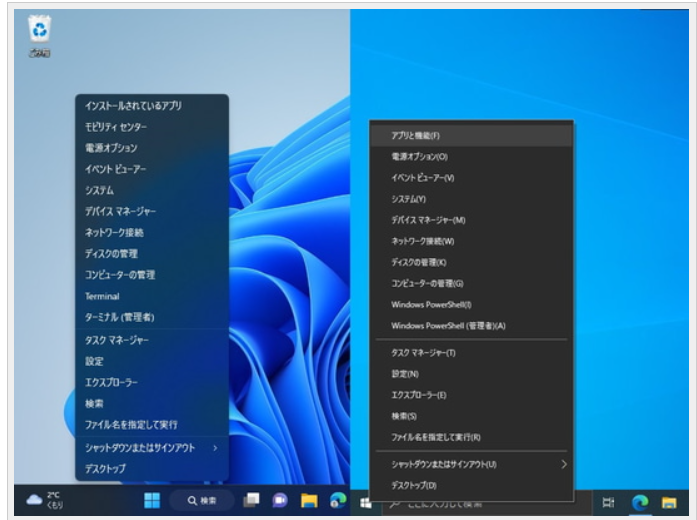Image resolution: width=697 pixels, height=520 pixels.
Task: Open タスク マネージャー in the left menu
Action: [152, 340]
